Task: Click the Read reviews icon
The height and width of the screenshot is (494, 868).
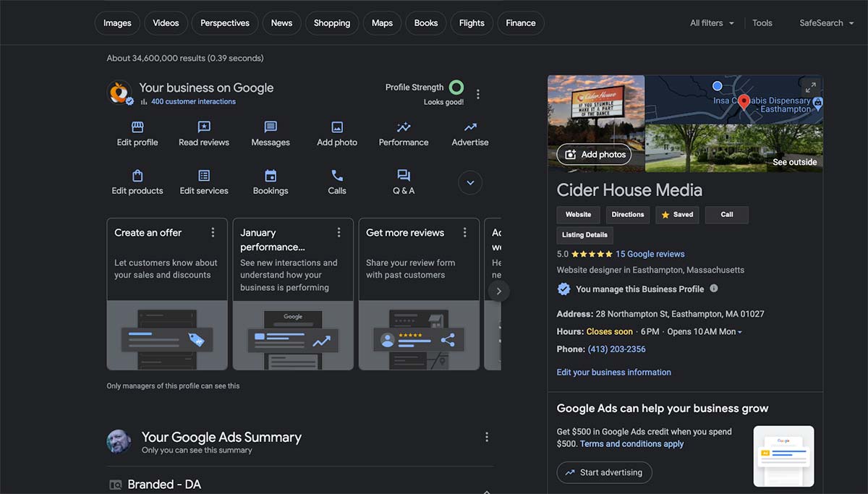Action: pos(204,127)
